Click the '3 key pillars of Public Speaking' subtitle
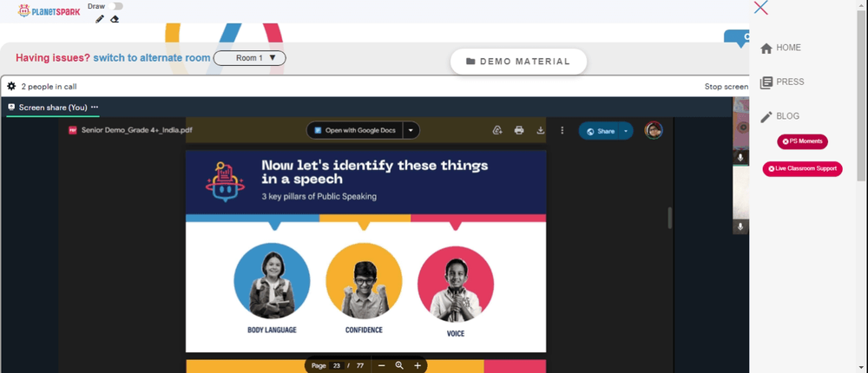Image resolution: width=868 pixels, height=373 pixels. pyautogui.click(x=319, y=196)
